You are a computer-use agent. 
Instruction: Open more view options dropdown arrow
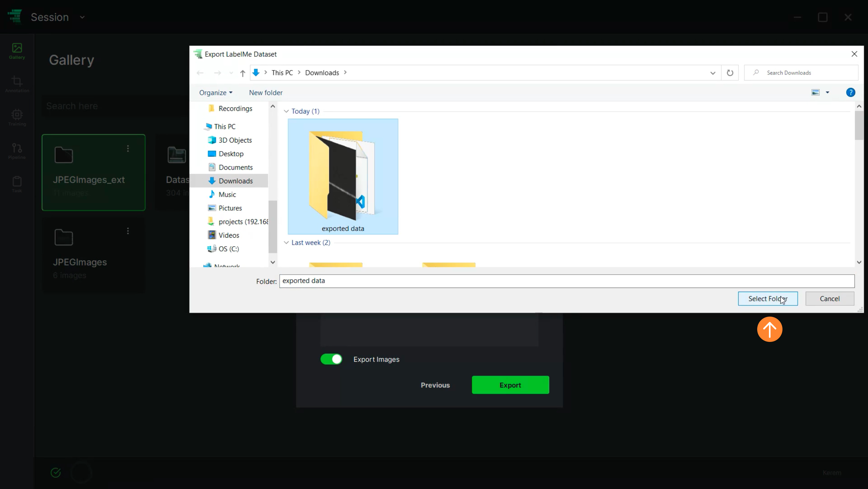(827, 93)
